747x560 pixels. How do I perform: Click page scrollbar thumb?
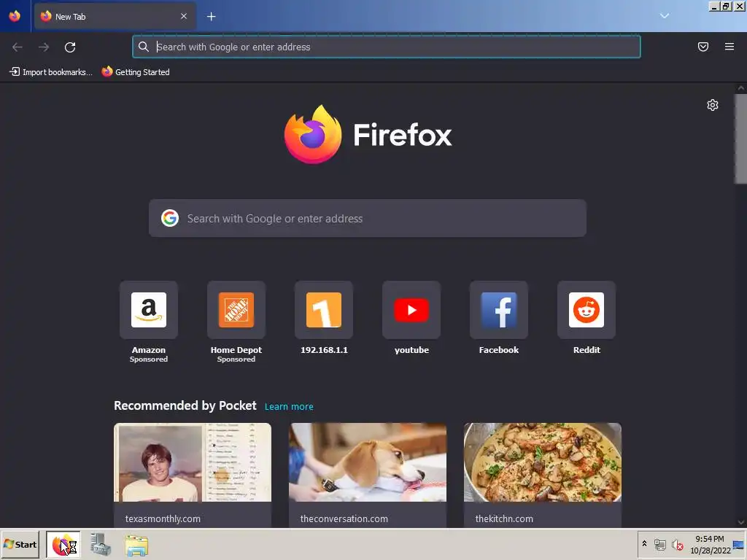741,139
